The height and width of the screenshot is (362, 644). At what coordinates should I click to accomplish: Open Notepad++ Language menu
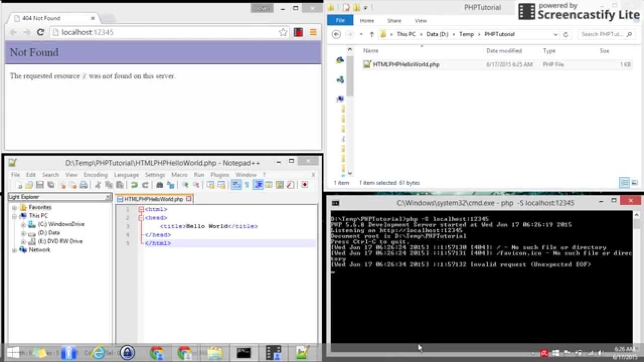pos(126,174)
